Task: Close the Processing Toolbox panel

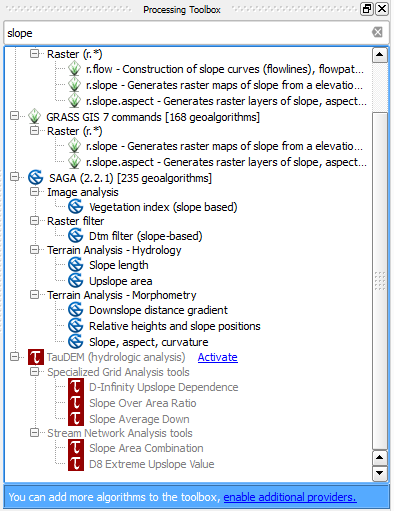Action: (382, 9)
